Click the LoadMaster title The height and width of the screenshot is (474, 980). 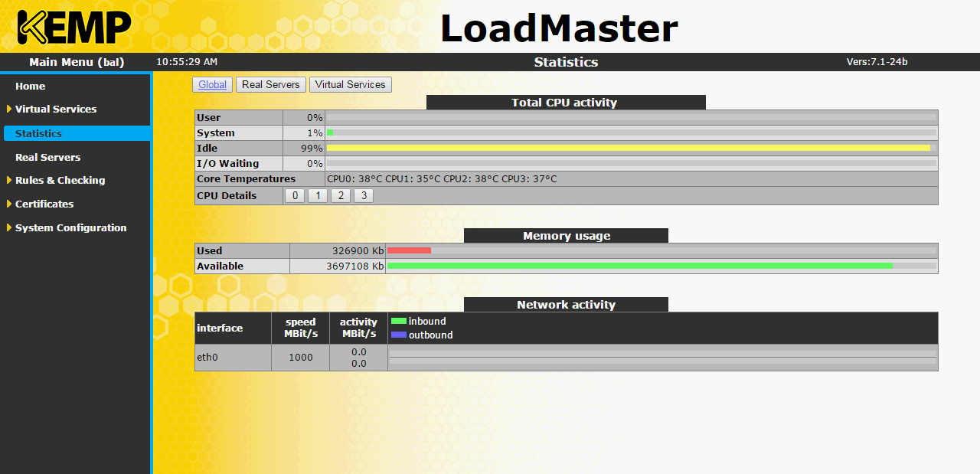click(559, 28)
